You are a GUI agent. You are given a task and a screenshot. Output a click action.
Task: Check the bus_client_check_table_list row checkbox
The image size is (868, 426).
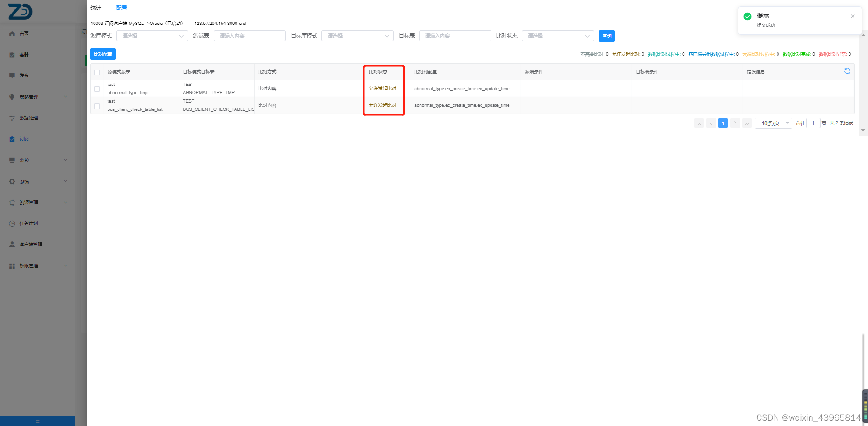click(97, 106)
